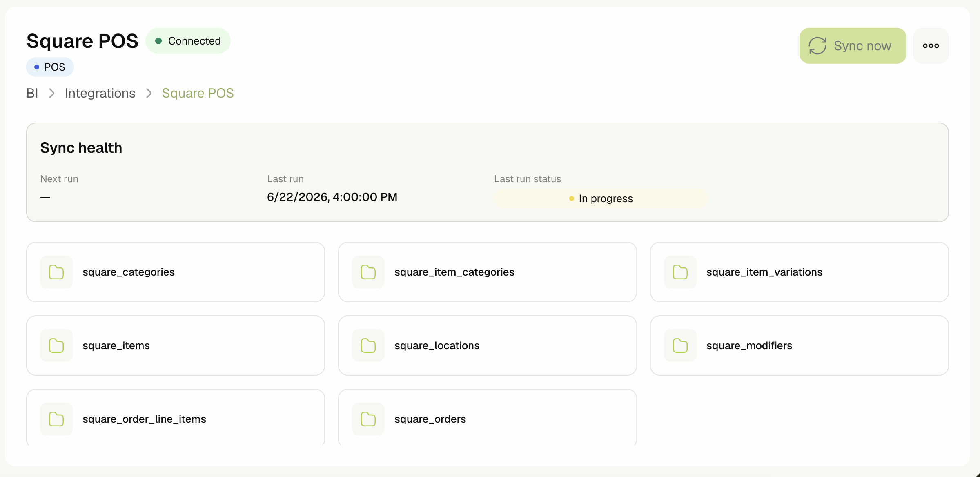Click the Square POS breadcrumb
This screenshot has width=980, height=477.
(198, 93)
